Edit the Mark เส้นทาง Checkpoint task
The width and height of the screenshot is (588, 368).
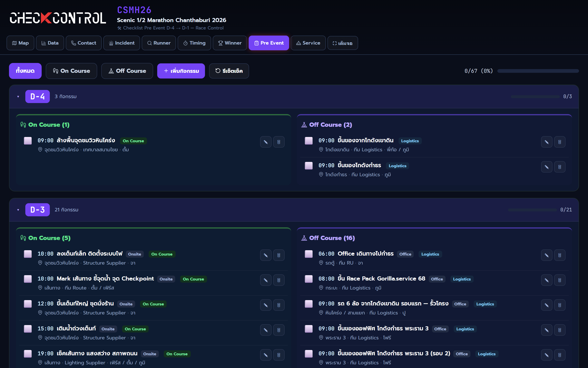click(266, 280)
